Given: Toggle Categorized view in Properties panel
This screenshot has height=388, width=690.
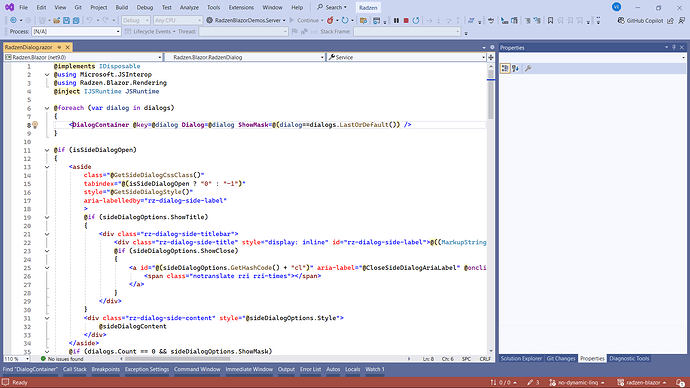Looking at the screenshot, I should tap(505, 68).
